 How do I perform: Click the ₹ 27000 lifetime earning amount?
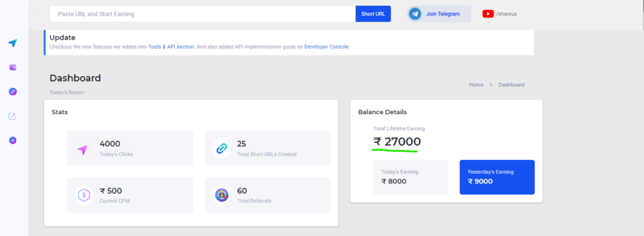click(397, 142)
